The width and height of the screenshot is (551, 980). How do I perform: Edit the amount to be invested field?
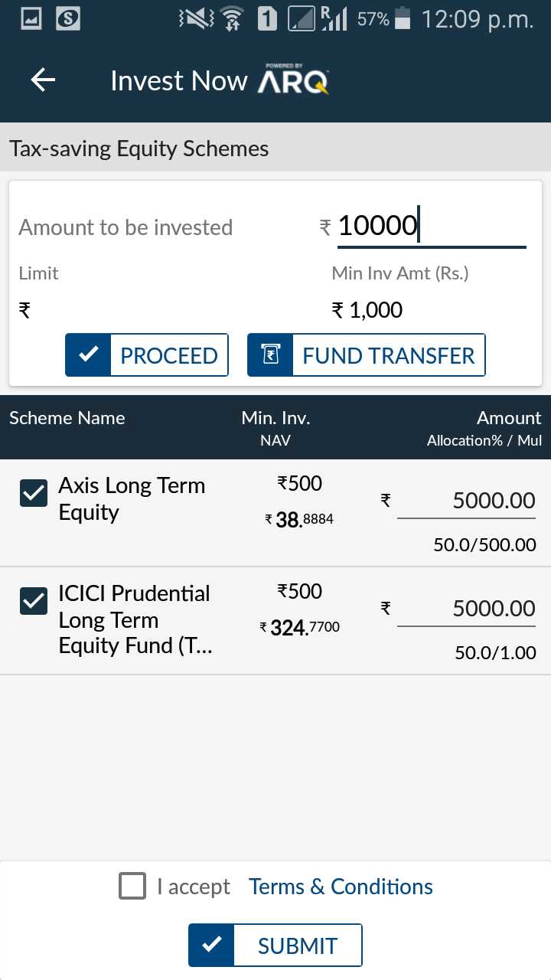pyautogui.click(x=431, y=227)
